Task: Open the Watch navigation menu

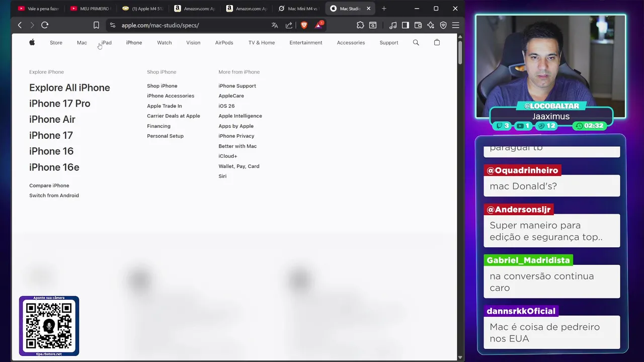Action: pos(165,43)
